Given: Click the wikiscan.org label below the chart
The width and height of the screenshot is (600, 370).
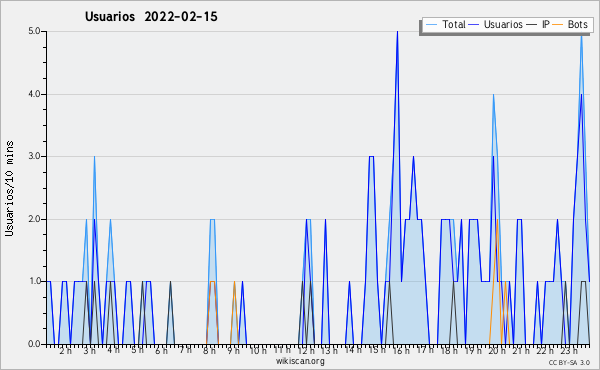Looking at the screenshot, I should (300, 361).
